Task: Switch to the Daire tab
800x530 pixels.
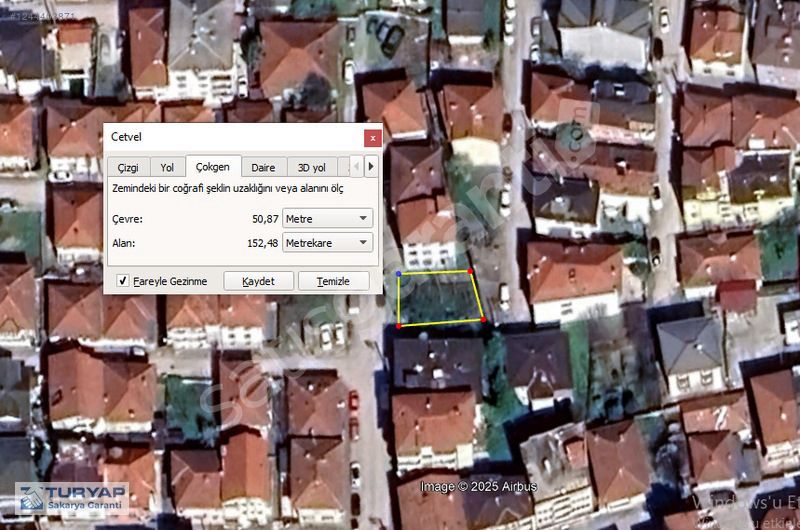Action: [x=263, y=167]
